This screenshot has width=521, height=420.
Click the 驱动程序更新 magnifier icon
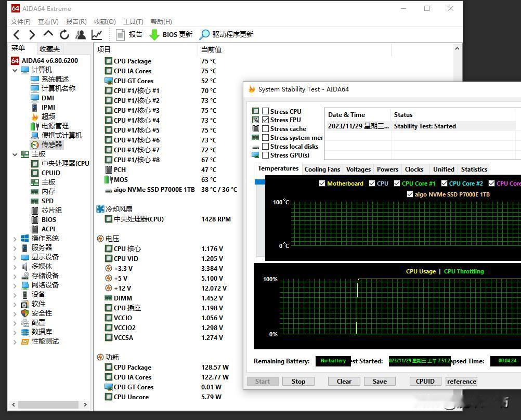204,34
